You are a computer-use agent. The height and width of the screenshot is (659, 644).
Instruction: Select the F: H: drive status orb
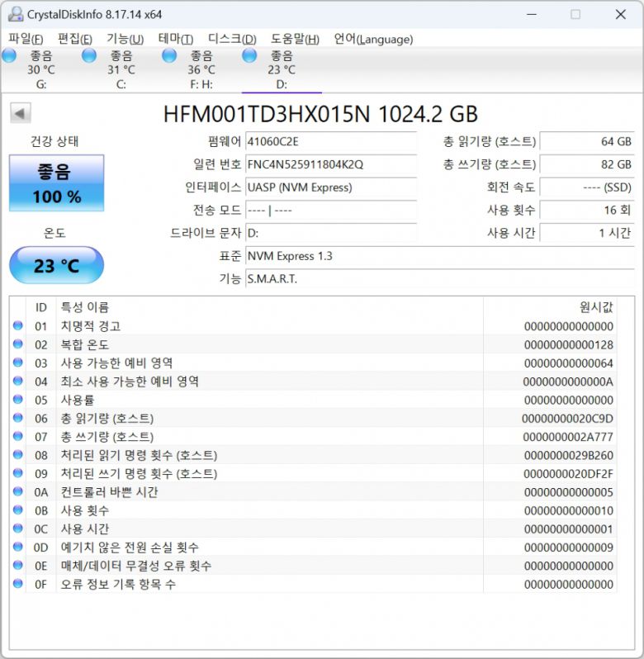point(169,55)
